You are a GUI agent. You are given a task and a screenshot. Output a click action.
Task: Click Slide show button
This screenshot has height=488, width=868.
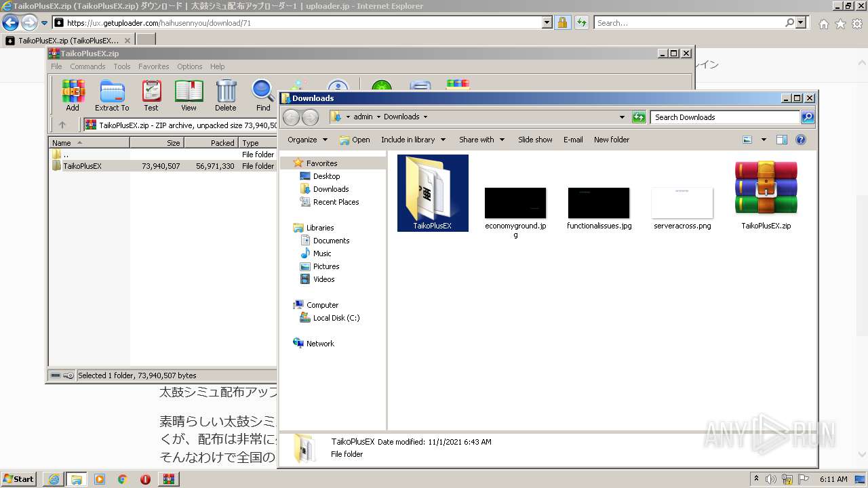click(535, 140)
